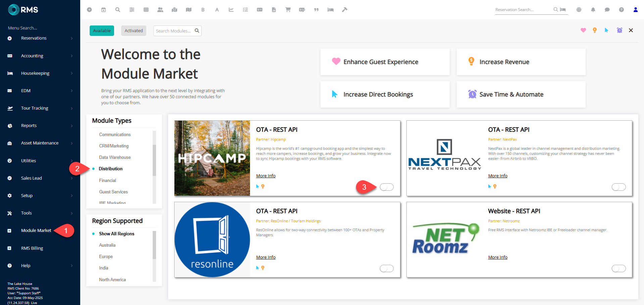Click the guests people icon in toolbar
This screenshot has width=644, height=305.
tap(160, 10)
